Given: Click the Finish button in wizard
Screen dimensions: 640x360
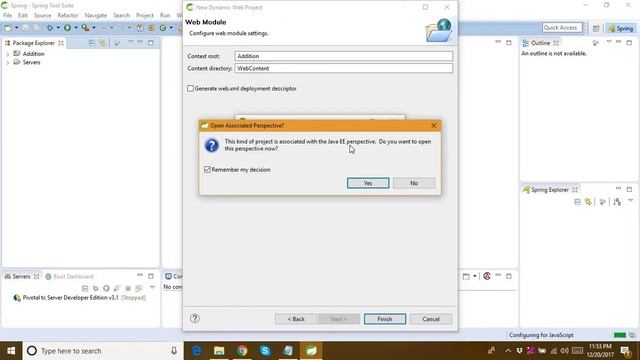Looking at the screenshot, I should coord(384,319).
